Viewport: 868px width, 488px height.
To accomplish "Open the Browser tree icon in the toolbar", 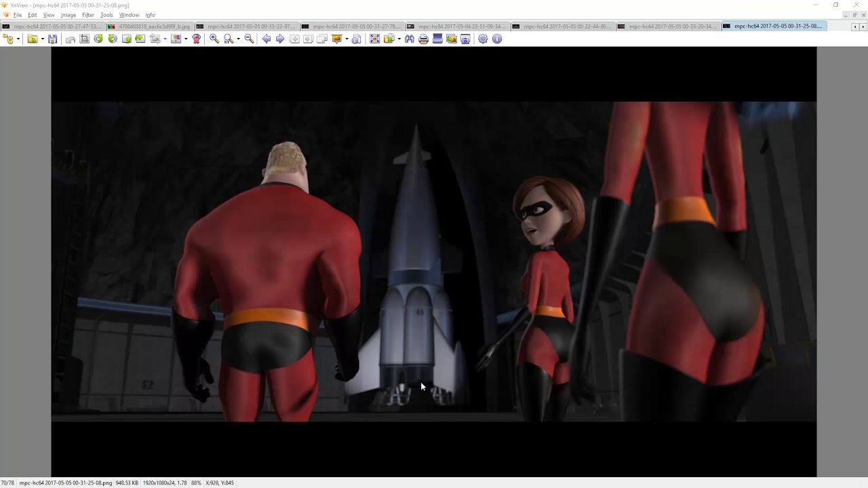I will (9, 39).
